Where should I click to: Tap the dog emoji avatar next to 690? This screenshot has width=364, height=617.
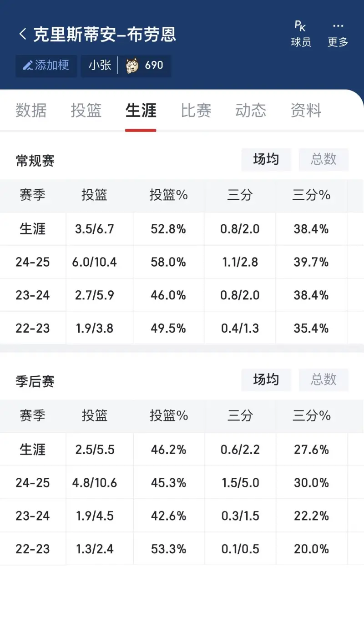point(132,66)
